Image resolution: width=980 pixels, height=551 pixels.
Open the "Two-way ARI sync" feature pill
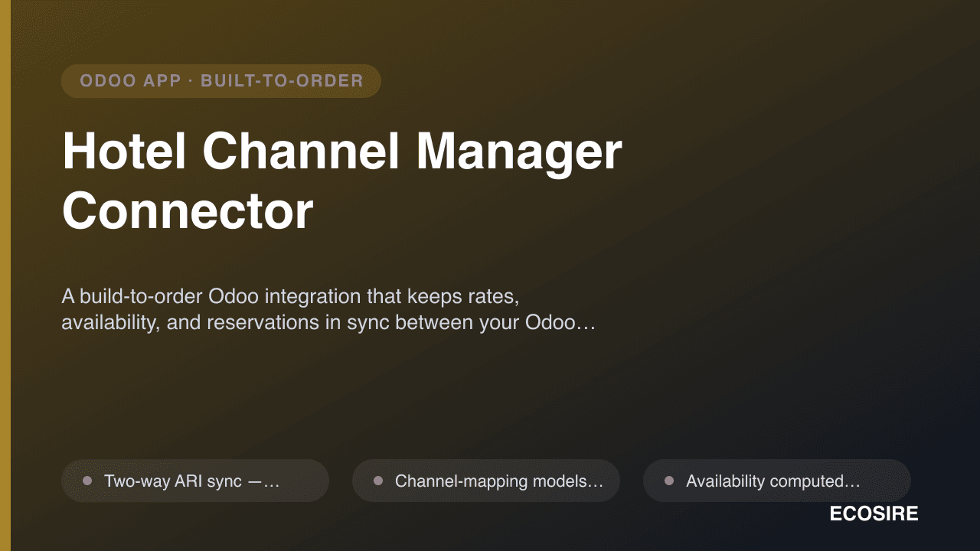point(195,481)
